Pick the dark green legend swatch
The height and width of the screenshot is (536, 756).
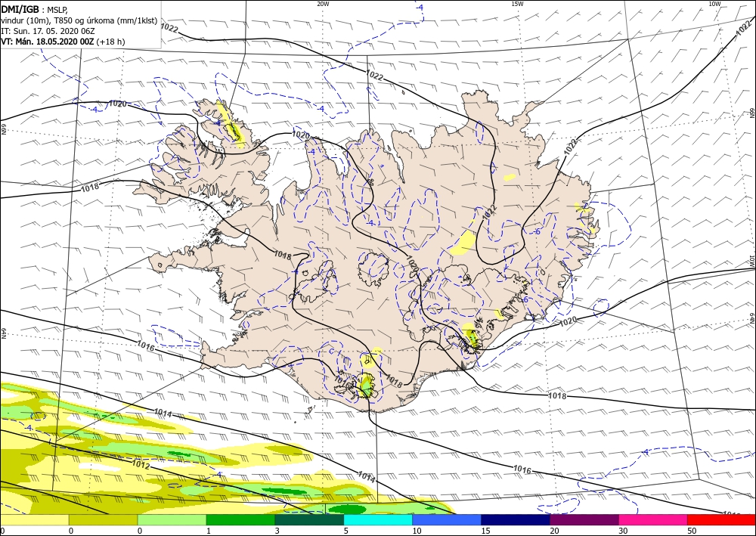coord(309,519)
